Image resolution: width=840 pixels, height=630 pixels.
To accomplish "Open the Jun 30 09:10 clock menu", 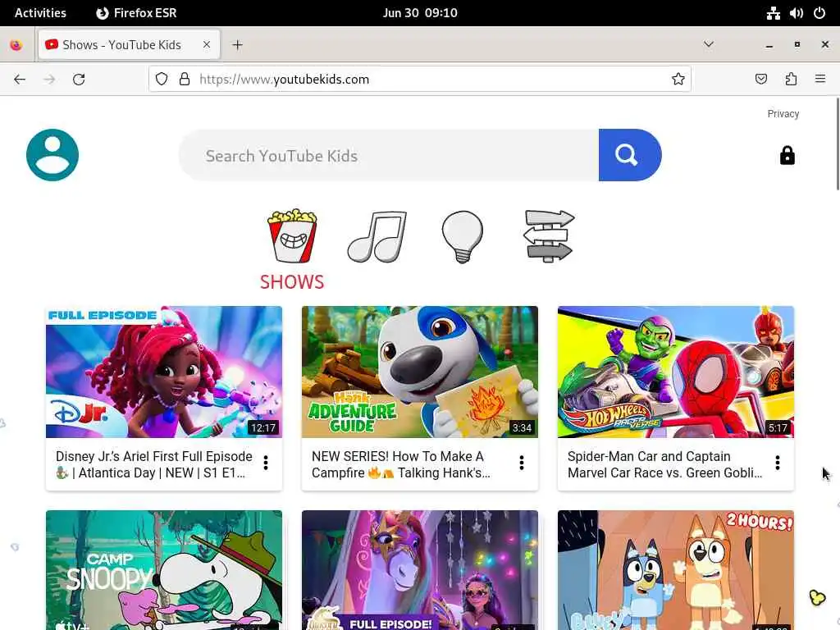I will point(420,13).
